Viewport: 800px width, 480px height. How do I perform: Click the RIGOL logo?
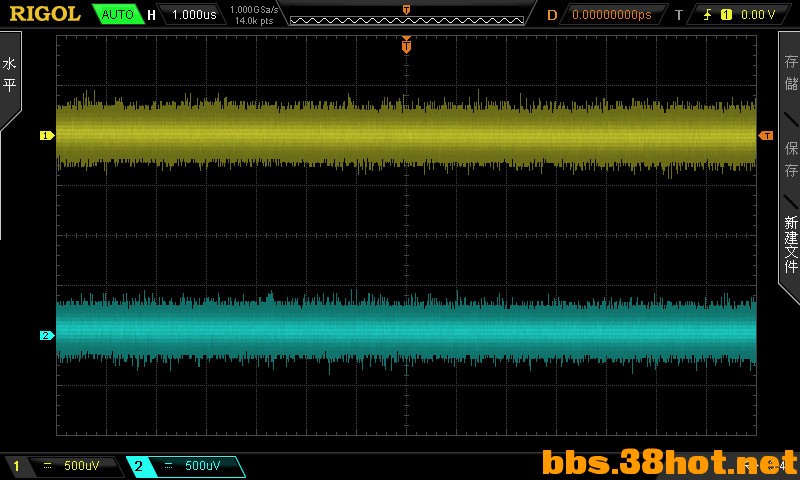(x=45, y=14)
